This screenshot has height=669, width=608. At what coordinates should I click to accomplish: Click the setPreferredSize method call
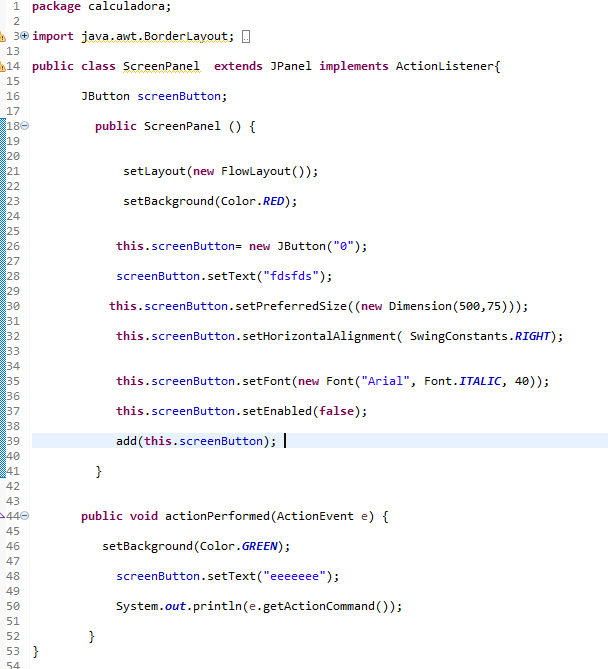pyautogui.click(x=291, y=306)
